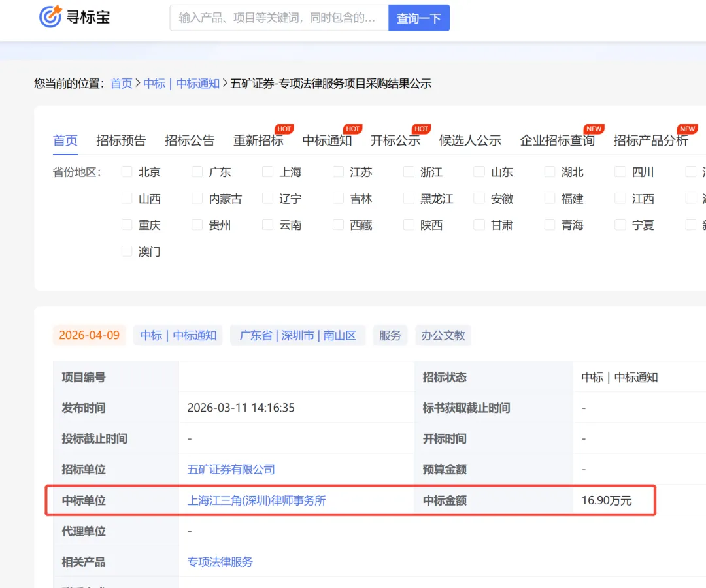
Task: Check the 辽宁 region checkbox
Action: 268,199
